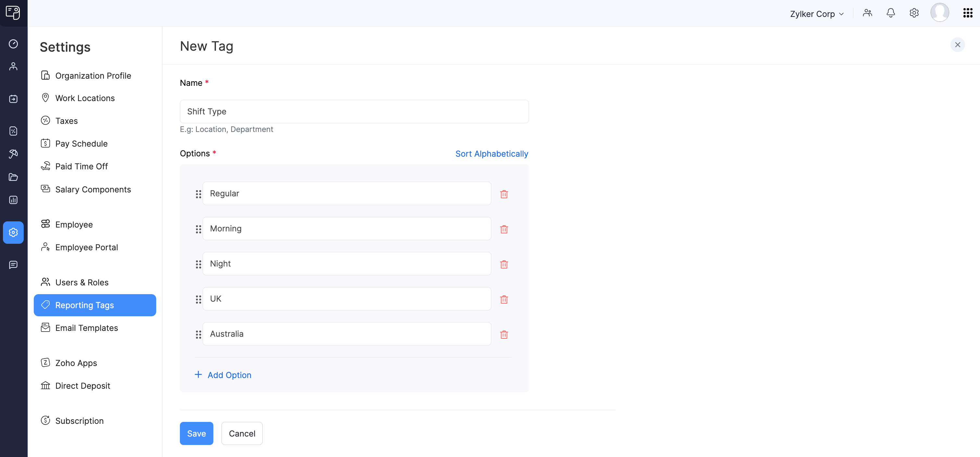Open settings gear in top bar
The width and height of the screenshot is (980, 457).
click(914, 13)
